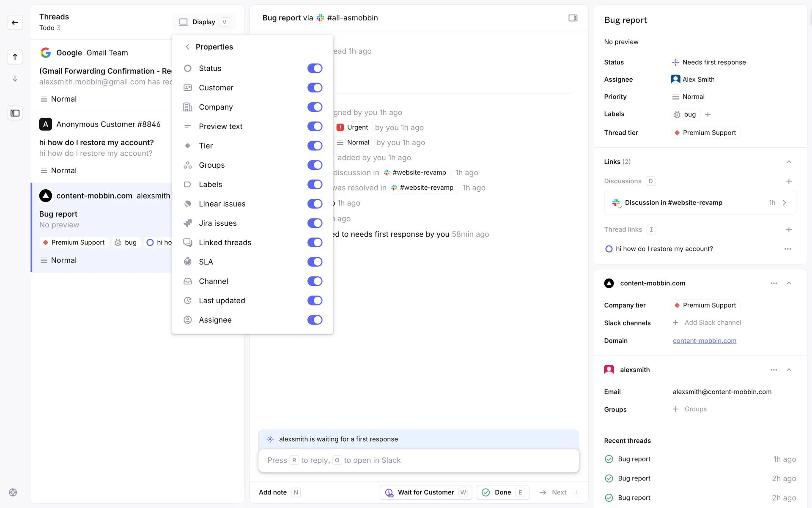Screen dimensions: 812x508
Task: Open the Display dropdown menu
Action: 204,22
